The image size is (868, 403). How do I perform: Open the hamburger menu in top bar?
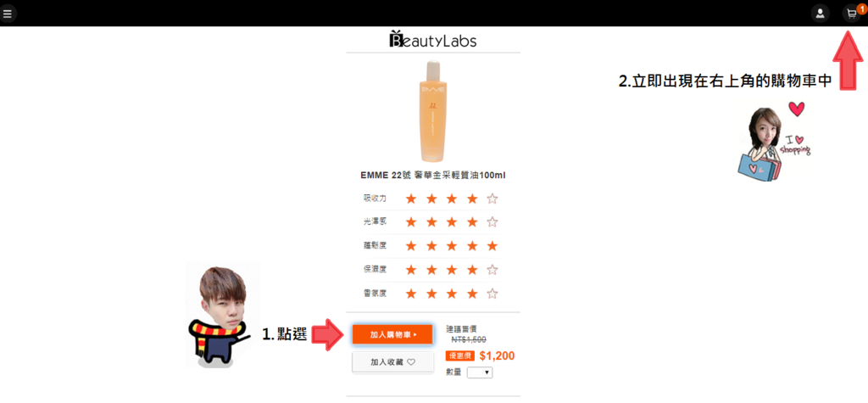pyautogui.click(x=8, y=14)
